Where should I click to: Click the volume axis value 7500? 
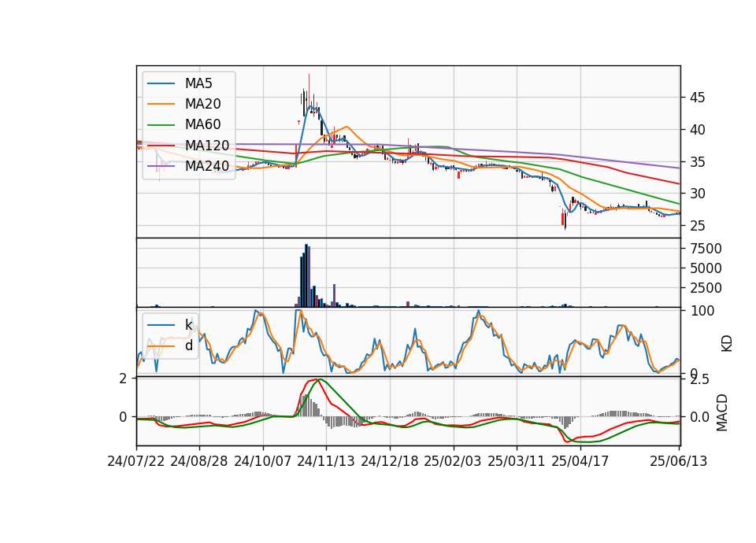tap(706, 249)
